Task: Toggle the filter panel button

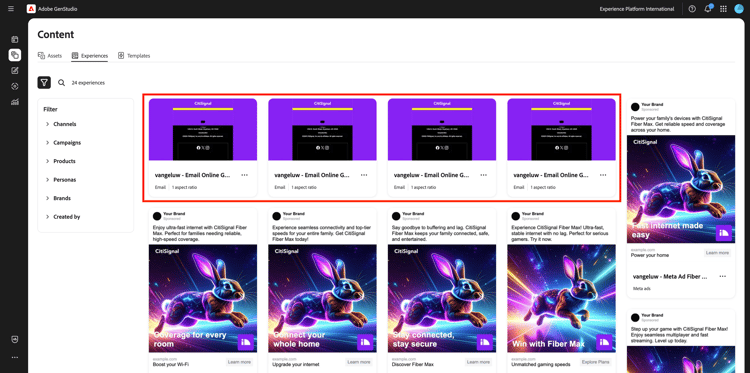Action: click(44, 82)
